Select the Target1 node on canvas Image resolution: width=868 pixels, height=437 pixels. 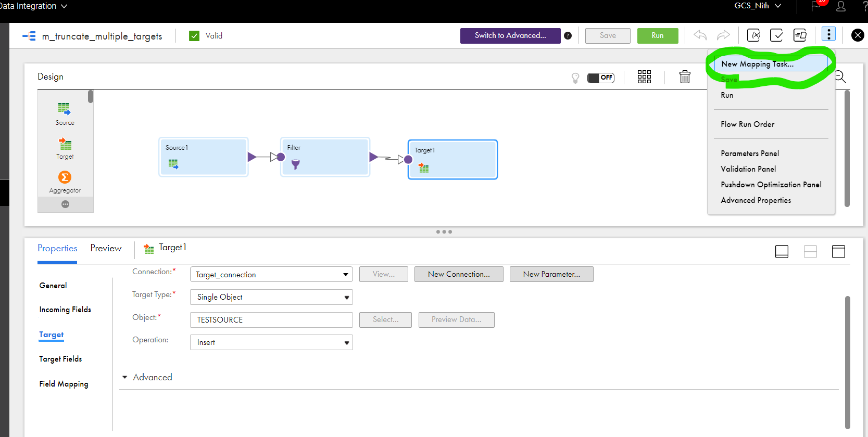click(x=452, y=160)
